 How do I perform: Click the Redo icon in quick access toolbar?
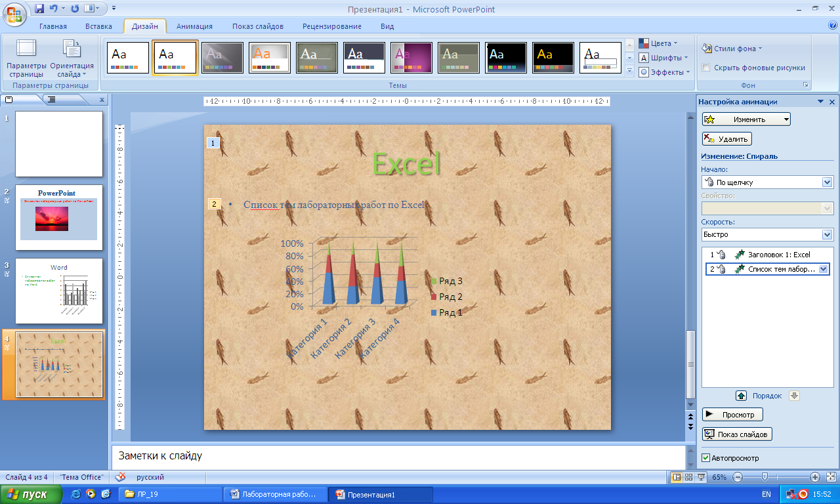click(74, 9)
